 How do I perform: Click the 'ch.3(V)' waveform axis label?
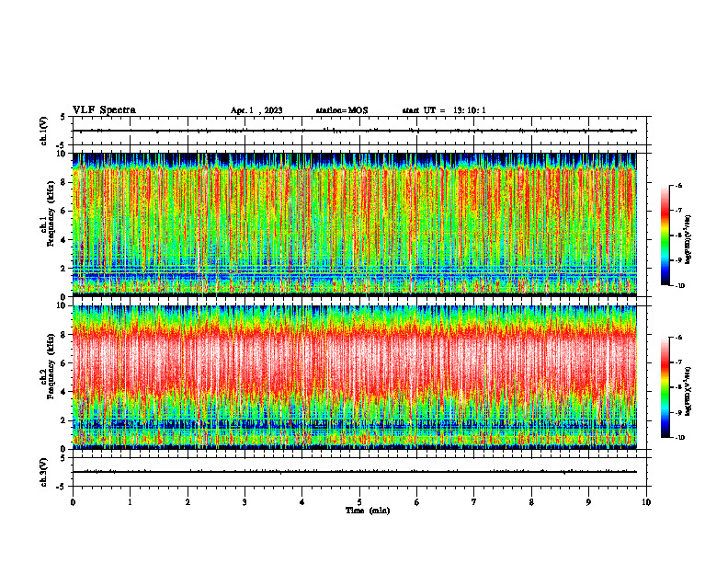(44, 472)
